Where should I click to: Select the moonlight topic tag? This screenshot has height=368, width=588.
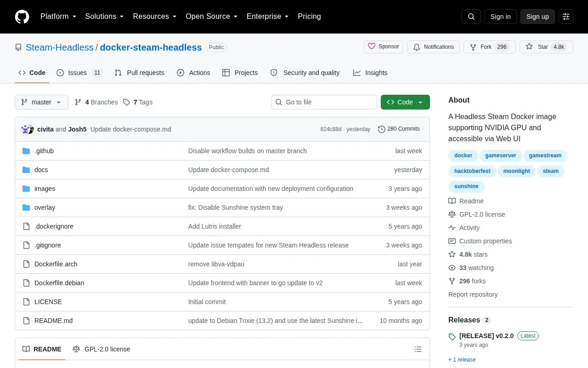point(516,171)
